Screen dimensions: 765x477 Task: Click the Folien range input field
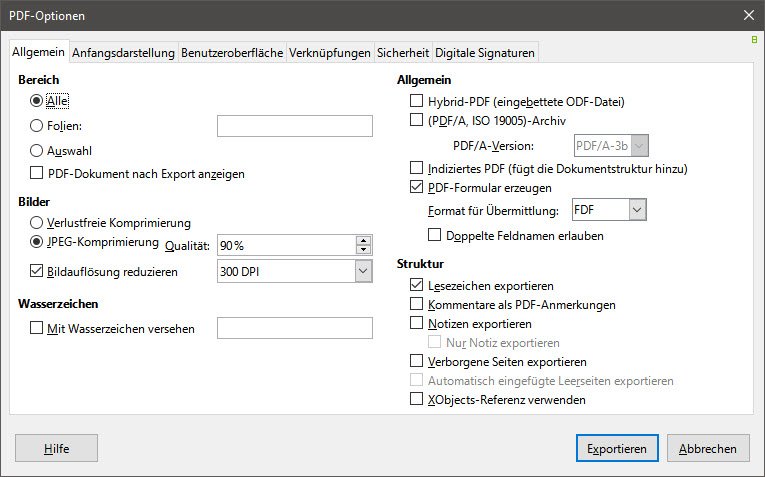[x=294, y=126]
